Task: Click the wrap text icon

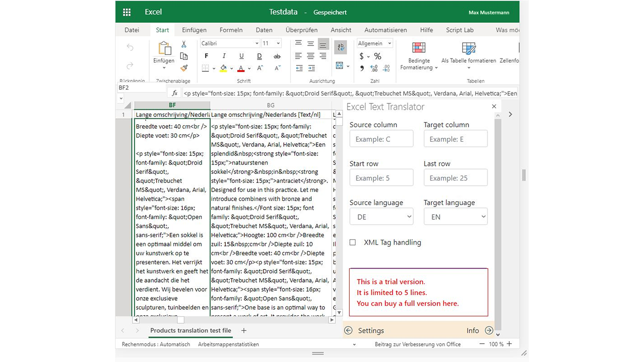Action: 340,47
